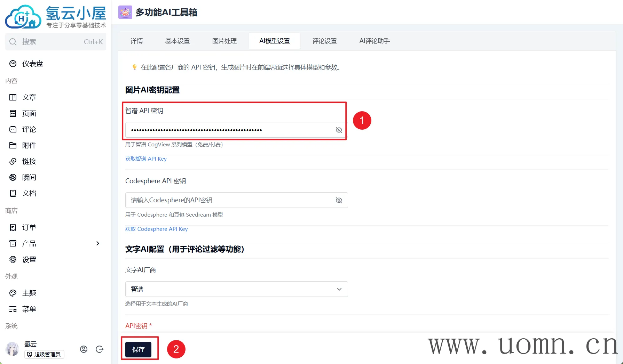Image resolution: width=623 pixels, height=364 pixels.
Task: Click the logout icon beside user profile
Action: (100, 349)
